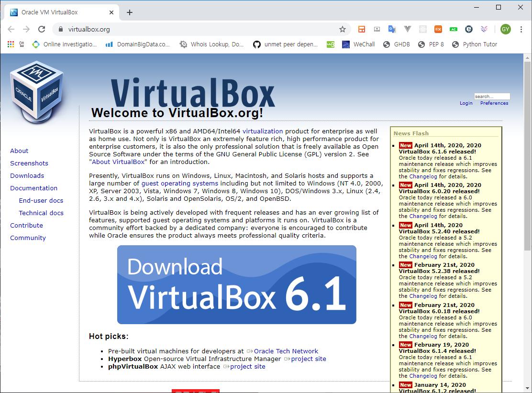Click the green AC extension icon
The width and height of the screenshot is (532, 393).
coord(453,29)
